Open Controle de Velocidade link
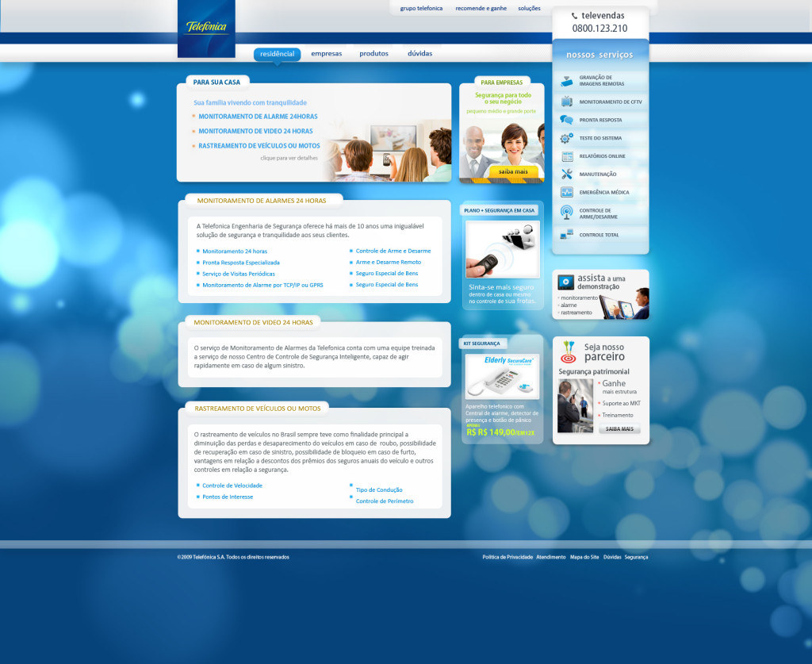Viewport: 812px width, 664px height. [x=232, y=486]
